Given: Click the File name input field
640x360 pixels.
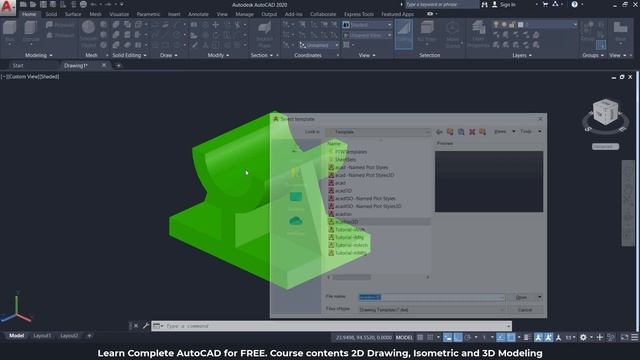Looking at the screenshot, I should click(431, 297).
